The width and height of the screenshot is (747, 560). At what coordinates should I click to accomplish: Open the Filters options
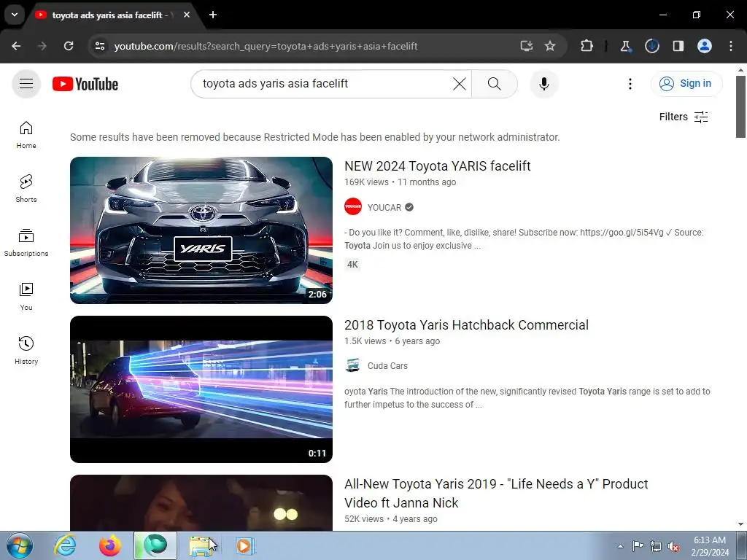click(684, 117)
